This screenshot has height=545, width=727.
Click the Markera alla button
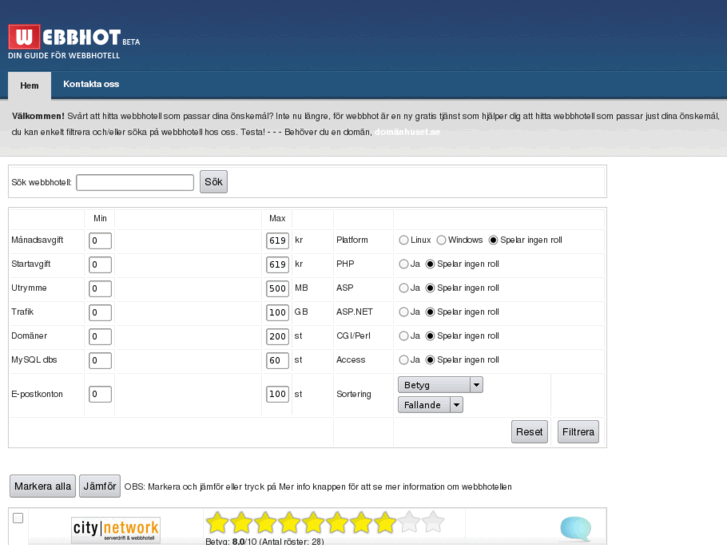tap(43, 486)
